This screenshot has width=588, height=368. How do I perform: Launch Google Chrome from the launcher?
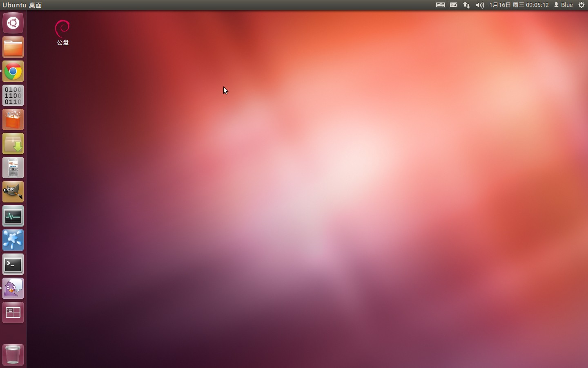pyautogui.click(x=13, y=71)
